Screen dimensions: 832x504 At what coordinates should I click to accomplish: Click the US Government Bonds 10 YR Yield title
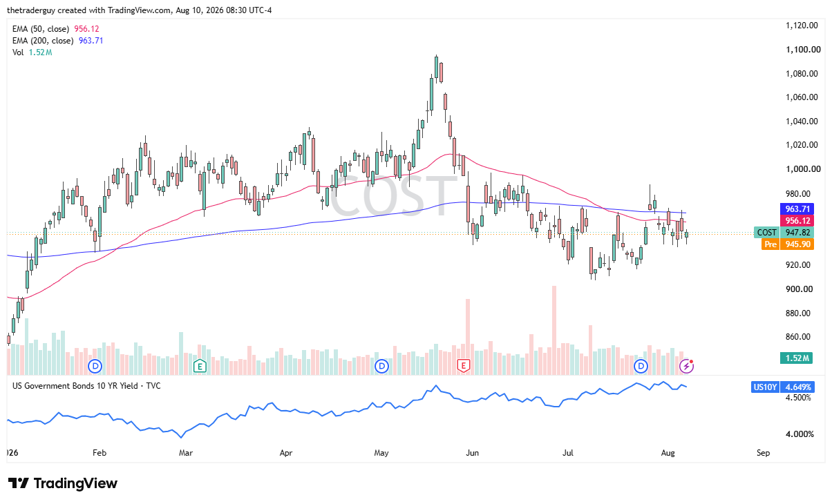(86, 385)
